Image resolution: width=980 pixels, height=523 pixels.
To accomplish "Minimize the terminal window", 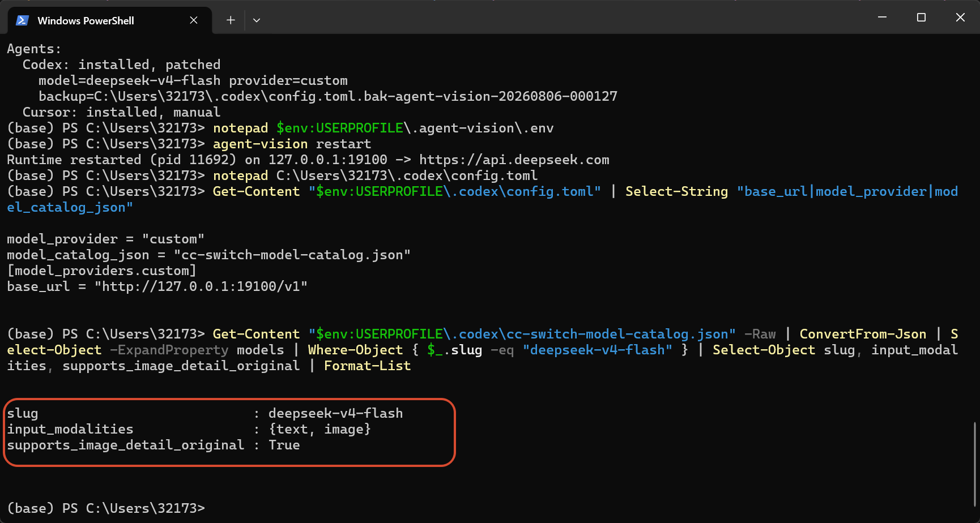I will 882,18.
